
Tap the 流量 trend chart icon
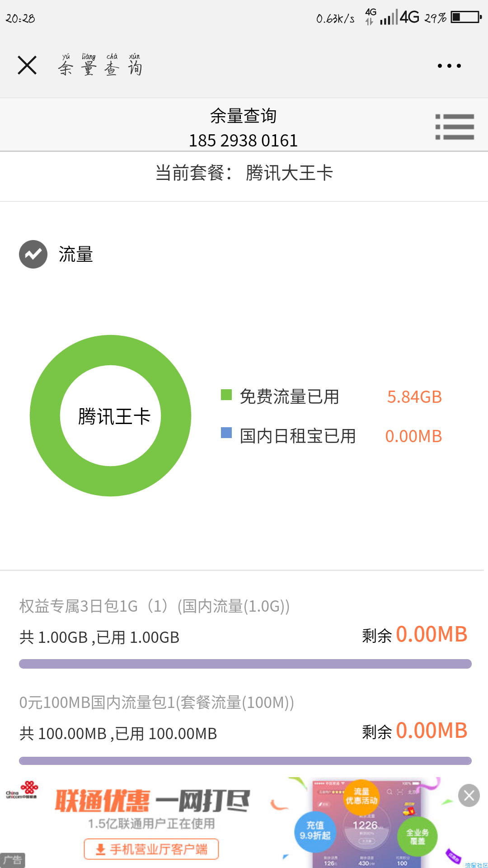pyautogui.click(x=33, y=254)
